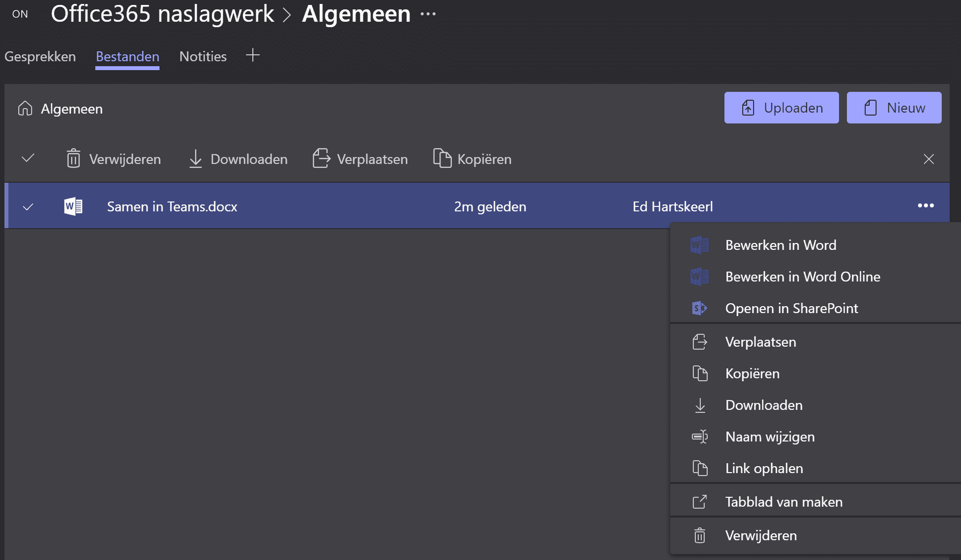Image resolution: width=961 pixels, height=560 pixels.
Task: Choose Openen in SharePoint
Action: point(815,308)
